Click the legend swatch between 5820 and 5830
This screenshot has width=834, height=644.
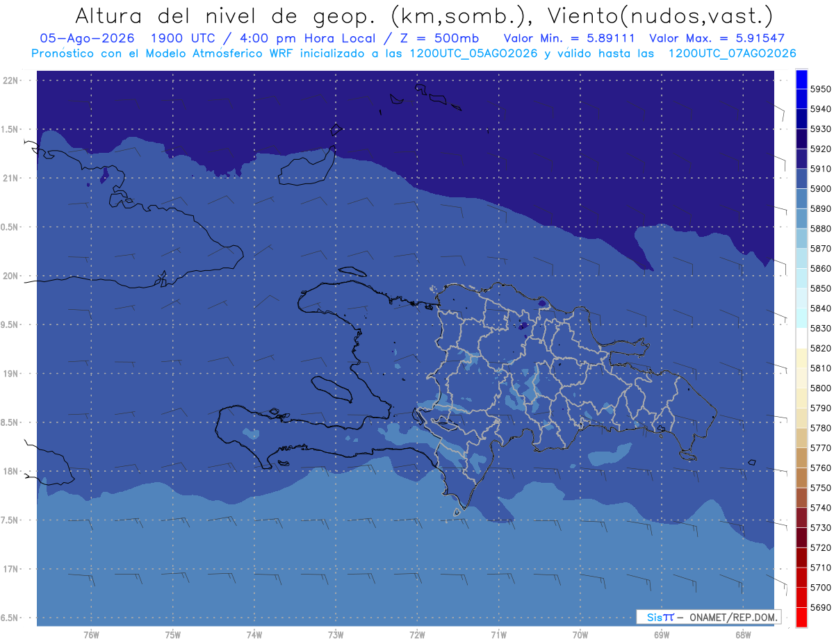(801, 338)
